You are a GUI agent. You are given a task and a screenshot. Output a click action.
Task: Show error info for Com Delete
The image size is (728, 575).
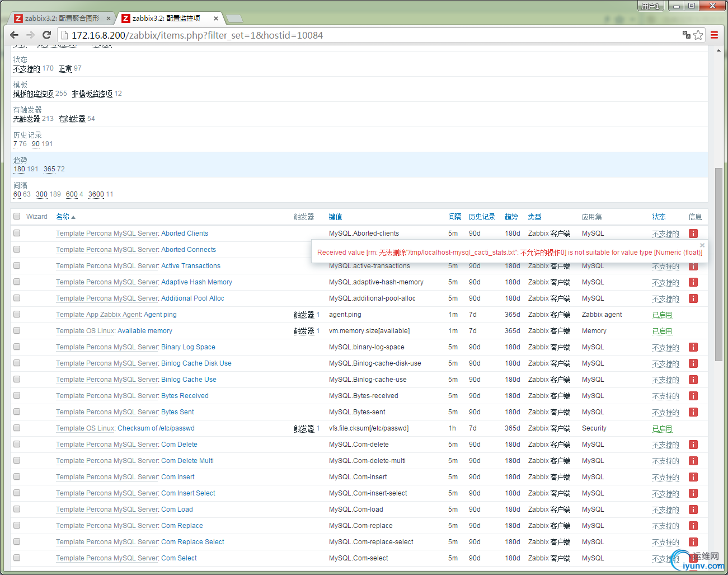tap(693, 445)
